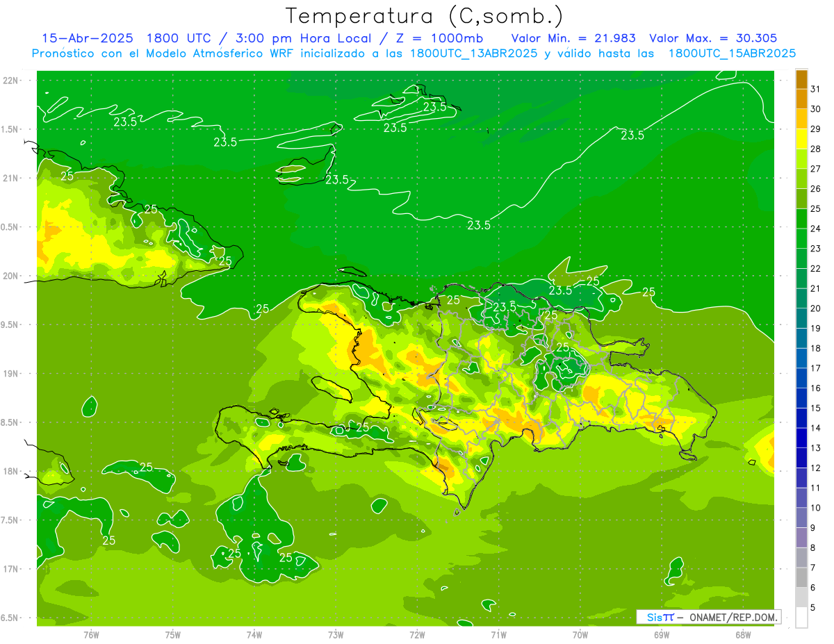
Task: Click the '70W' longitude axis label
Action: coord(580,635)
